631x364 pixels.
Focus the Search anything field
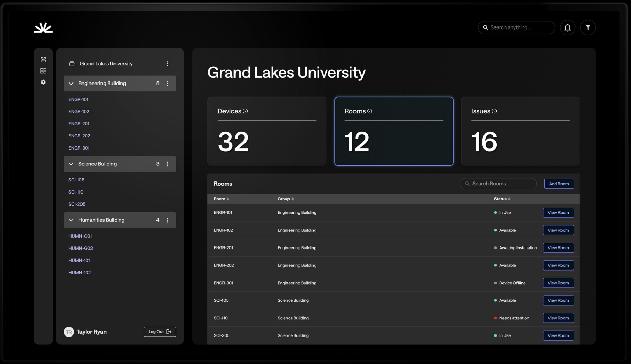516,27
